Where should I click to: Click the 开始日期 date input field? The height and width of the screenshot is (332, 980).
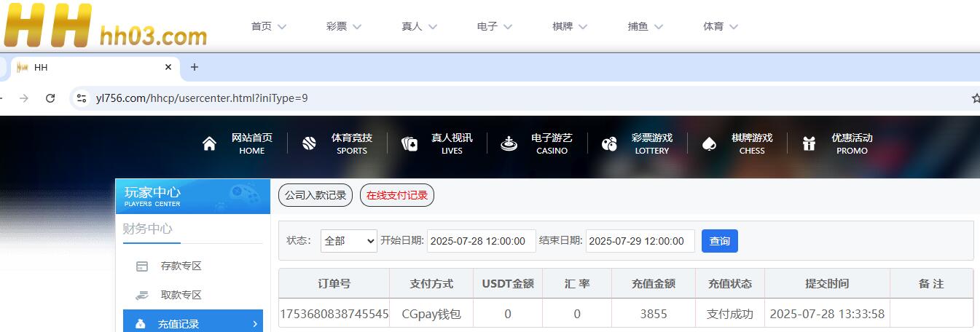pyautogui.click(x=481, y=241)
